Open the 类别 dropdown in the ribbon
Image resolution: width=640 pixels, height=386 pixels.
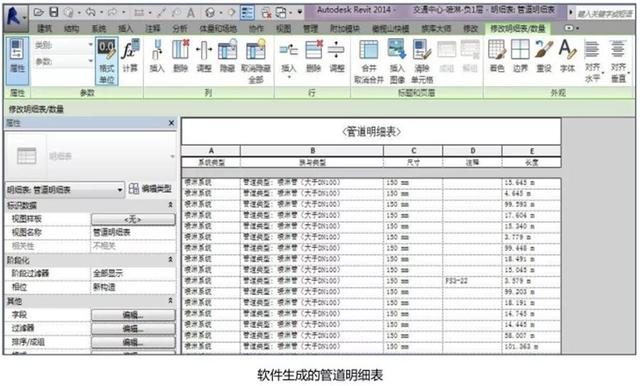[x=63, y=45]
